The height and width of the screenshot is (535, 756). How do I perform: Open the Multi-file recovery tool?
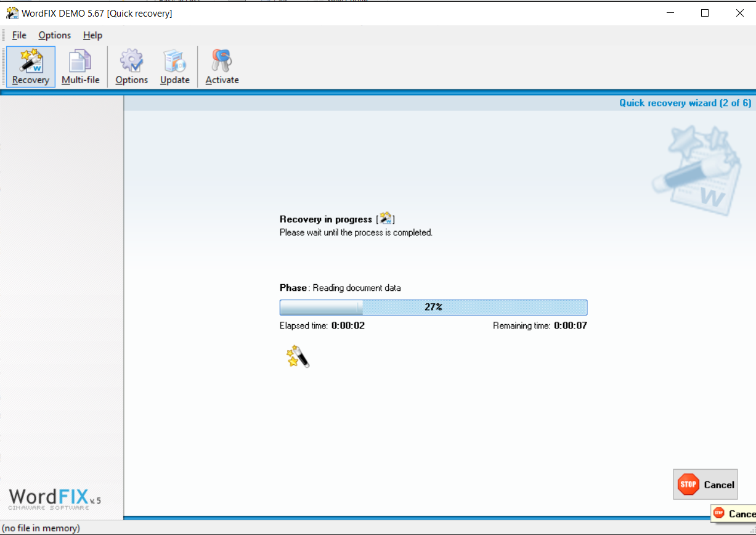pos(80,67)
